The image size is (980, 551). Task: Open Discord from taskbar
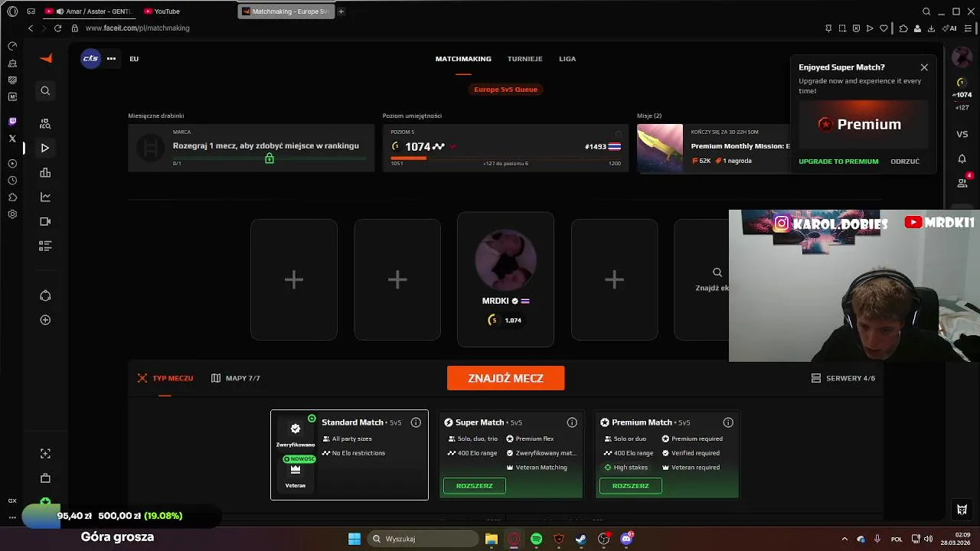626,539
